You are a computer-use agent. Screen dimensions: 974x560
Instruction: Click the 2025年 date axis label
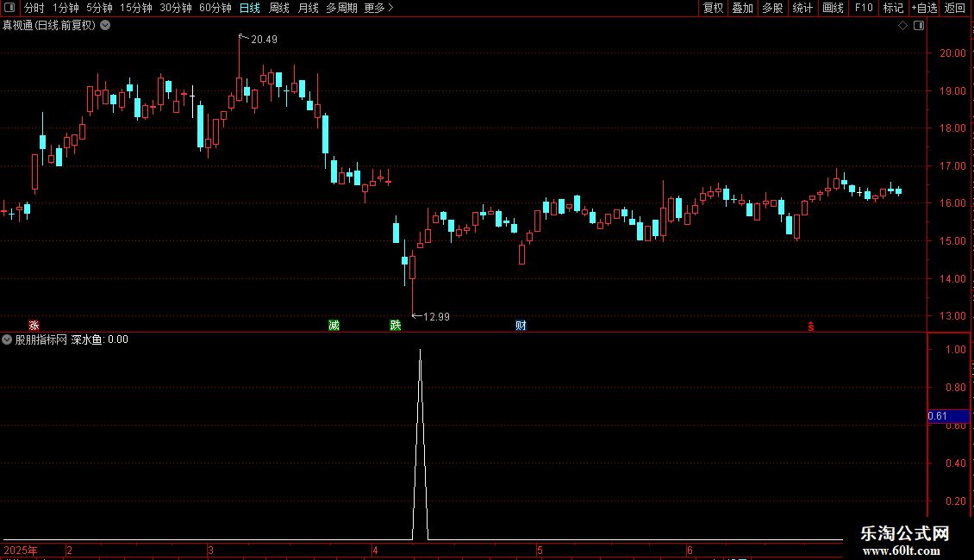(21, 550)
